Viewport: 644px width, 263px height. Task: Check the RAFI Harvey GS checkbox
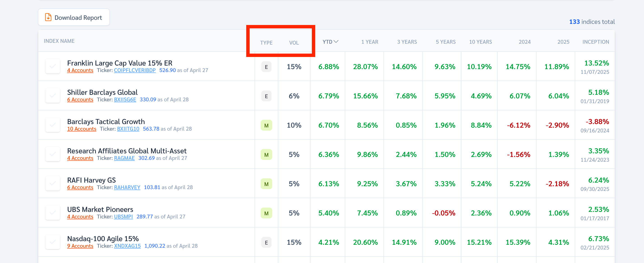[53, 183]
